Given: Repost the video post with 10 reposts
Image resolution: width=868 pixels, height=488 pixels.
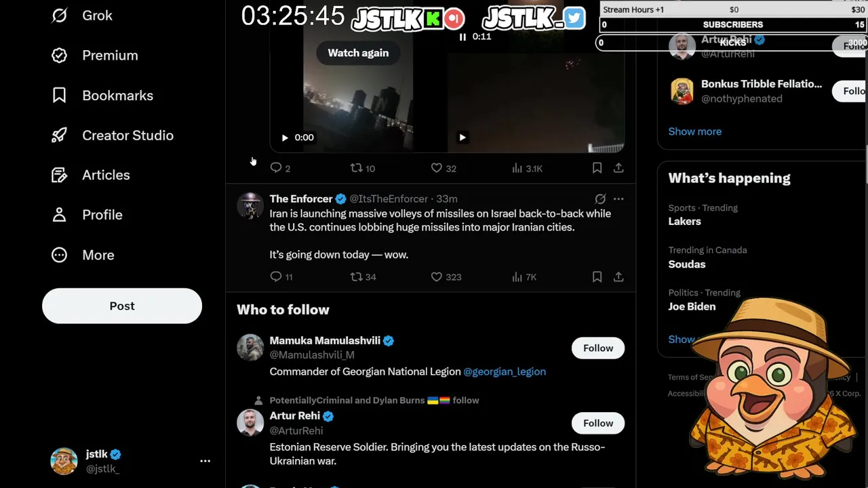Looking at the screenshot, I should click(362, 168).
